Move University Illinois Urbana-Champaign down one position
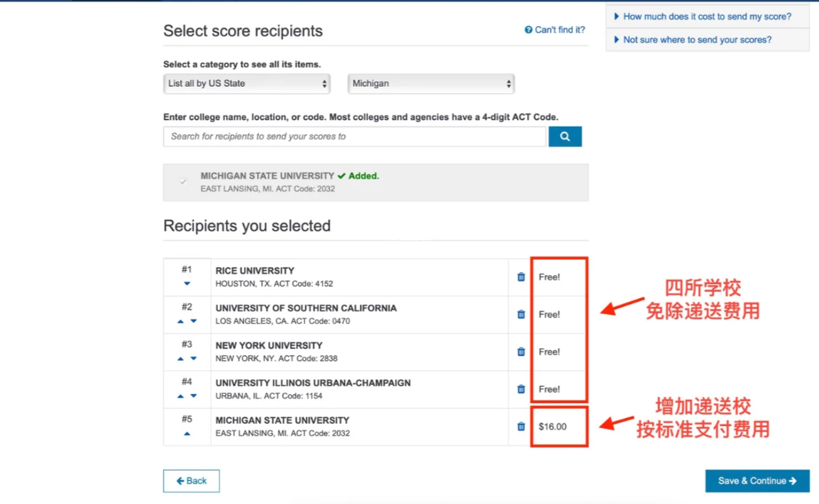Image resolution: width=819 pixels, height=504 pixels. pos(193,396)
